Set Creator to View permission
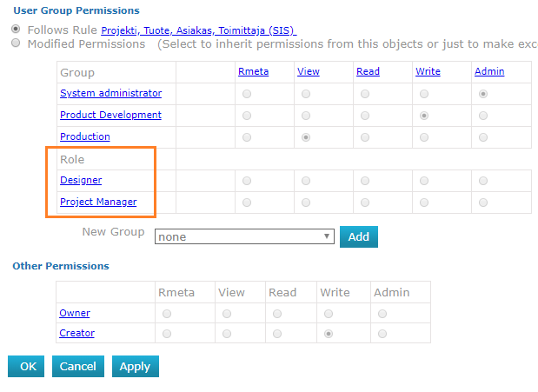This screenshot has height=392, width=538. [x=227, y=334]
